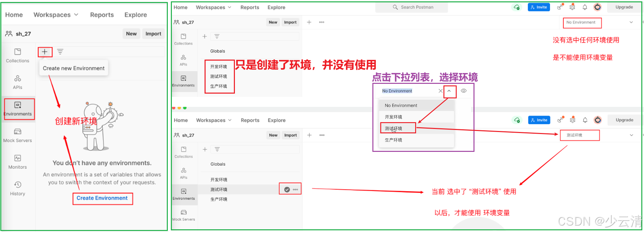Open Collections in upper window sidebar
This screenshot has height=232, width=644.
183,39
